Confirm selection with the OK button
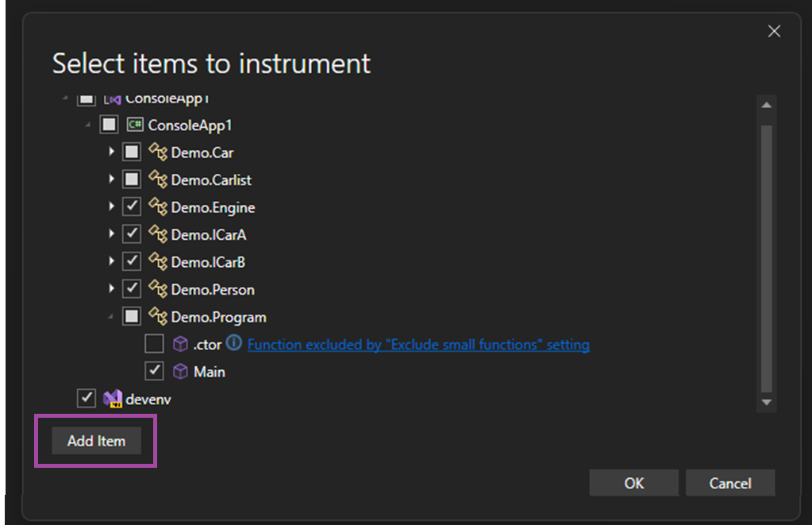The height and width of the screenshot is (525, 812). (633, 483)
